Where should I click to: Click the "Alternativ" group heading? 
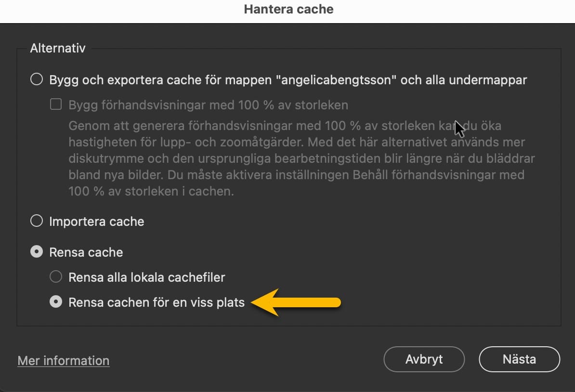58,48
